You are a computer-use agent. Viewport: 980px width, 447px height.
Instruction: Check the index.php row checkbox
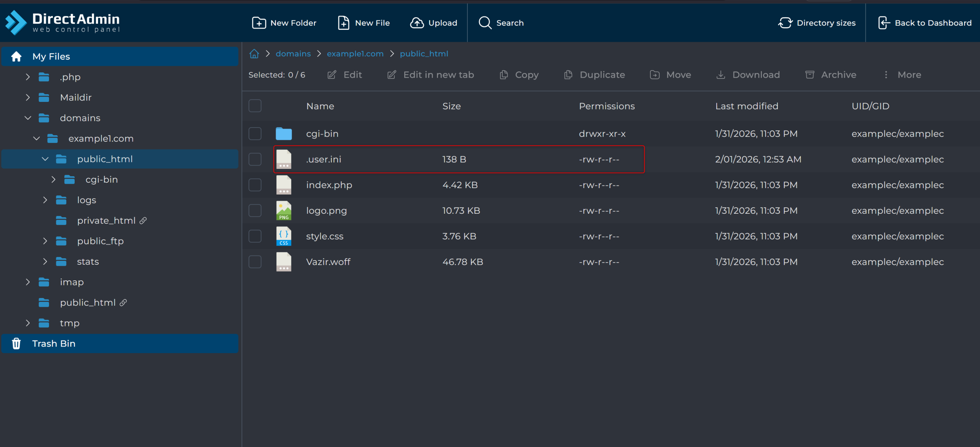(255, 185)
